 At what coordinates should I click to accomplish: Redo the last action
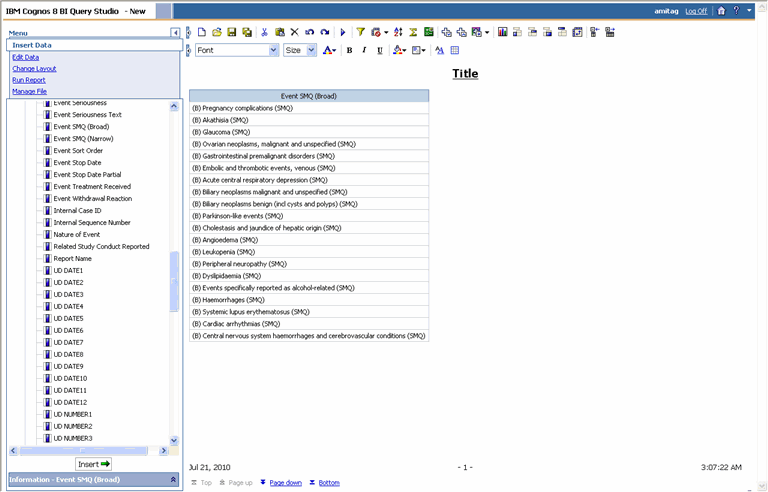(x=325, y=32)
